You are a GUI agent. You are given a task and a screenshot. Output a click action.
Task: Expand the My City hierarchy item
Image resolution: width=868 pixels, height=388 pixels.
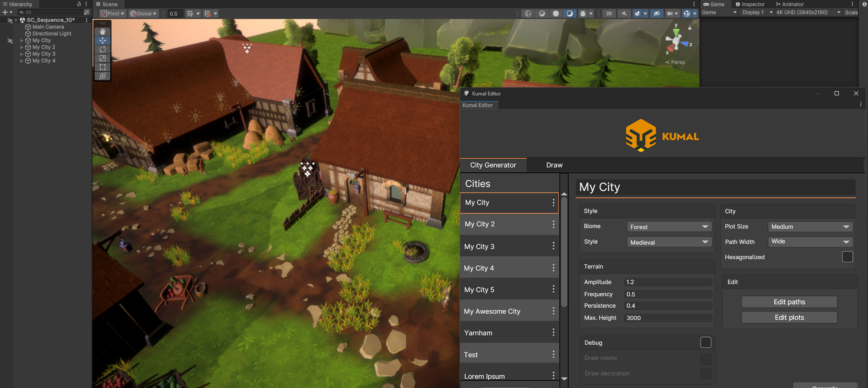click(x=21, y=40)
